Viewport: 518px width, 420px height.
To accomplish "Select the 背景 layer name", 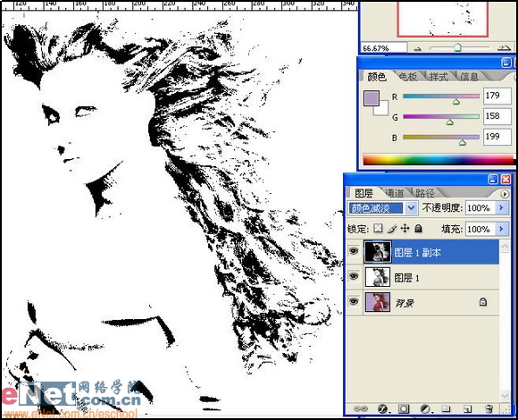I will tap(405, 303).
